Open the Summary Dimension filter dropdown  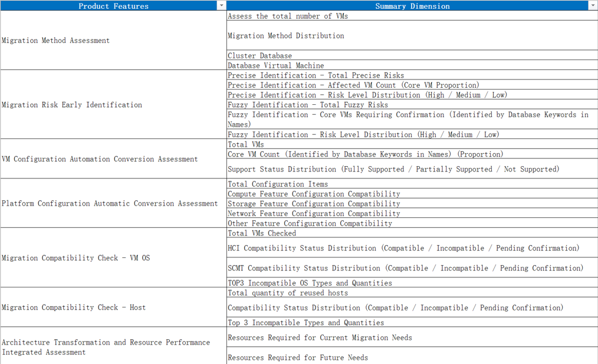593,6
